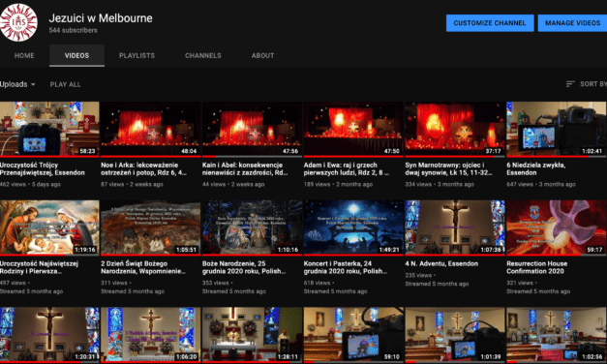
Task: Open thumbnail of 4 N. Adventu video
Action: tap(455, 228)
